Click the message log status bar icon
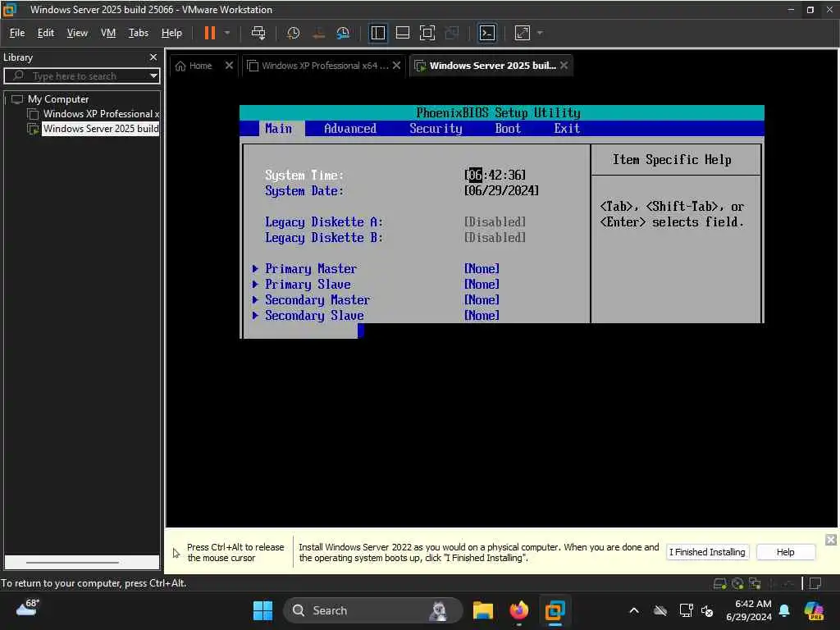 [815, 583]
